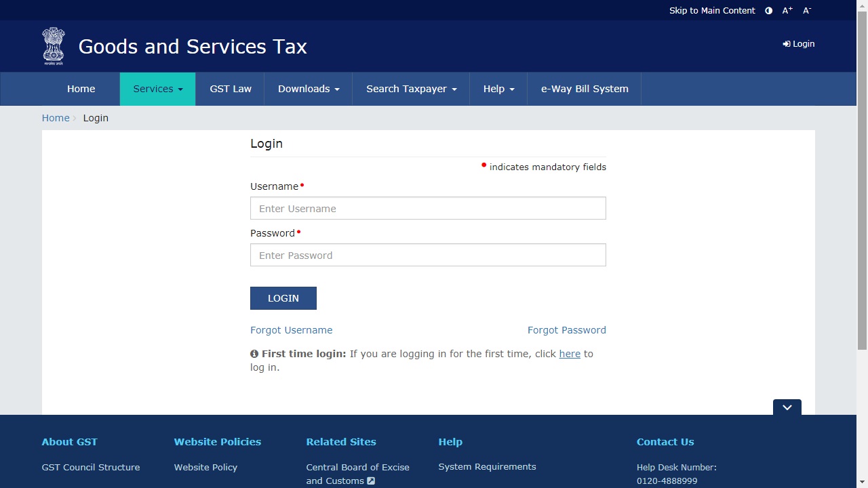Go to the Home menu tab
This screenshot has width=868, height=488.
pos(81,89)
